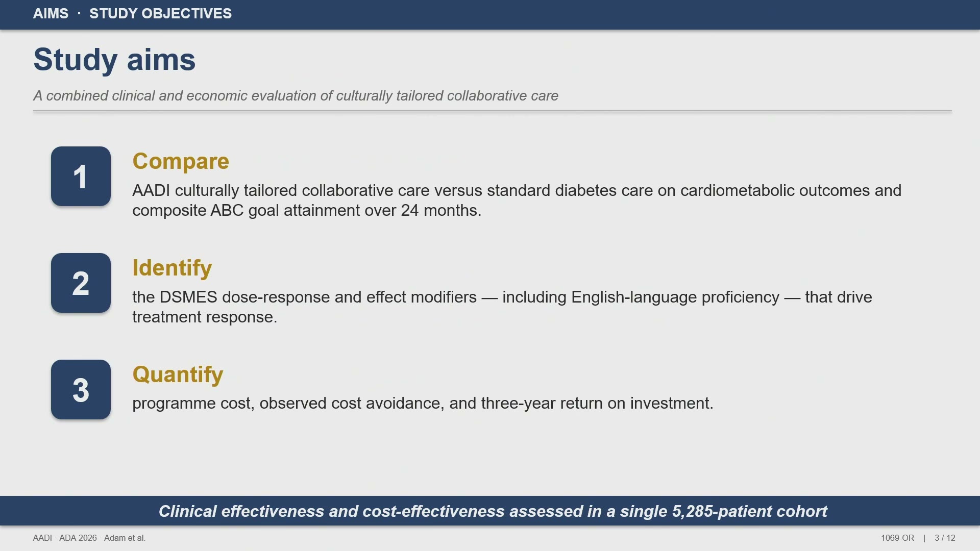Click the DSMES dose-response description text

(x=502, y=307)
